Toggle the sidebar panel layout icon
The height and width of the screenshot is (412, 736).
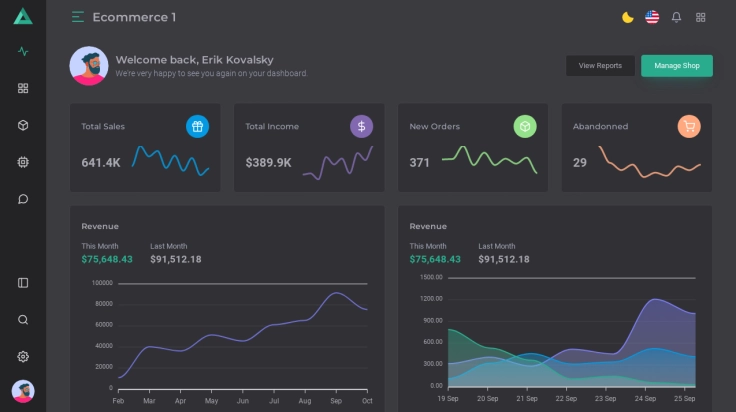click(x=23, y=283)
